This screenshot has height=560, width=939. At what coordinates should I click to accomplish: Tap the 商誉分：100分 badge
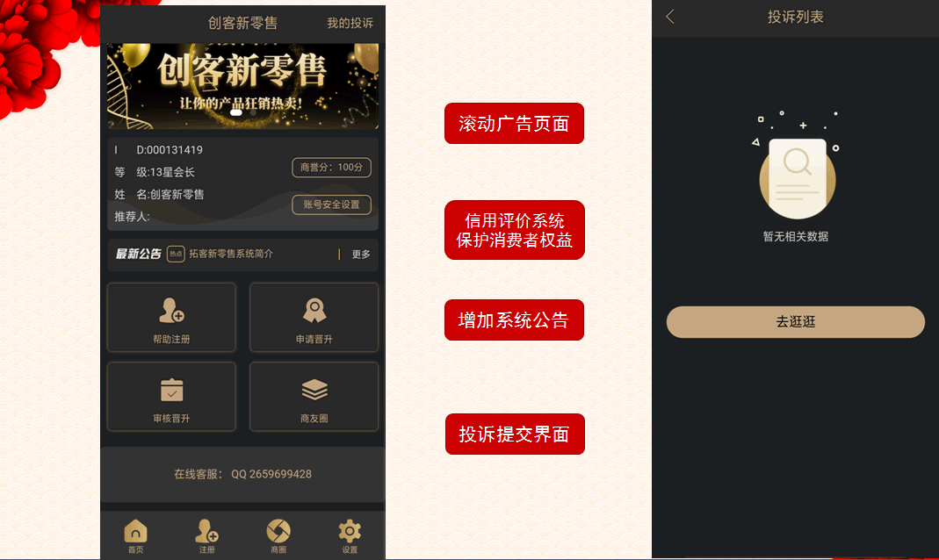tap(332, 168)
